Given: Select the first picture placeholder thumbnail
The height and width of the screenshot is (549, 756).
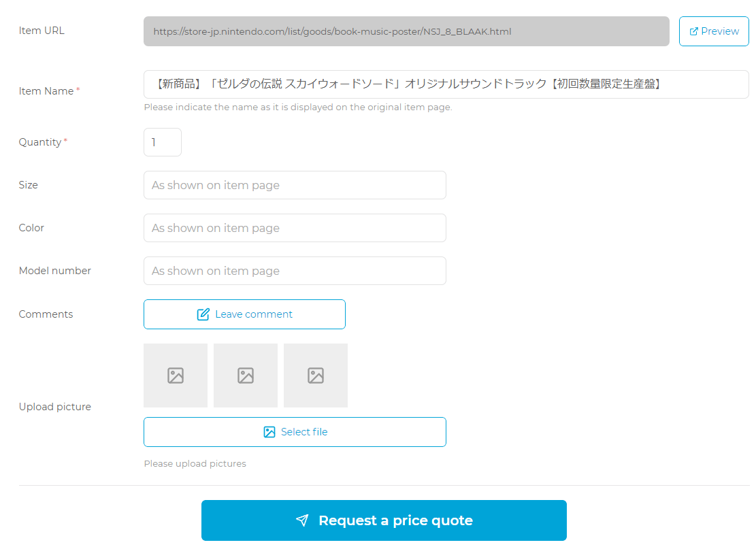Looking at the screenshot, I should pyautogui.click(x=176, y=376).
